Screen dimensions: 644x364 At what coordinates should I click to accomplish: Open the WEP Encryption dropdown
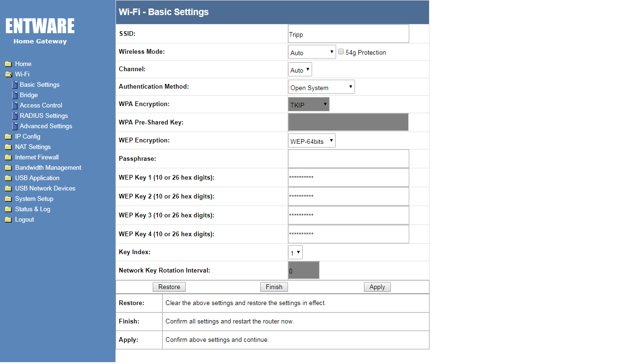(x=312, y=141)
